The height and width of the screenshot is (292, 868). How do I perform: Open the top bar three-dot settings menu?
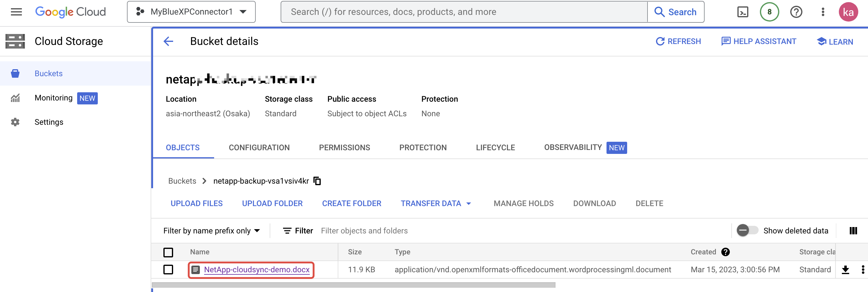tap(823, 12)
